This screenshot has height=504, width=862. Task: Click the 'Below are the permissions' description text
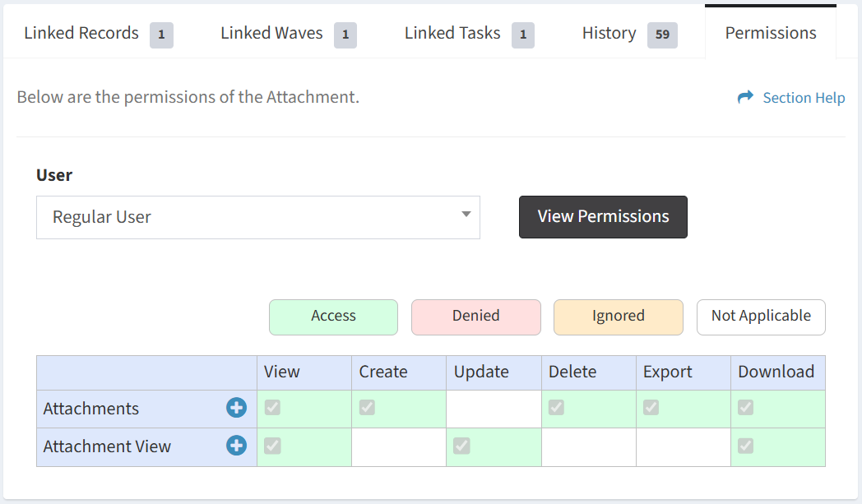coord(188,97)
